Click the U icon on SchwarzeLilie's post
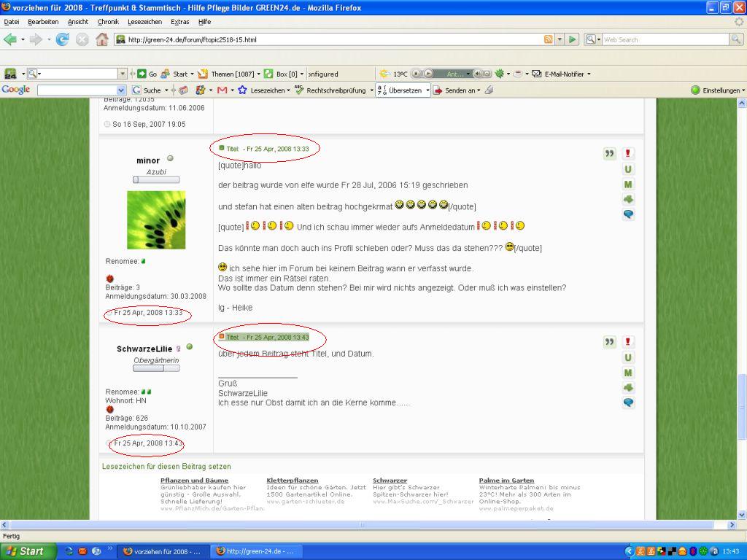The image size is (747, 560). (x=628, y=357)
